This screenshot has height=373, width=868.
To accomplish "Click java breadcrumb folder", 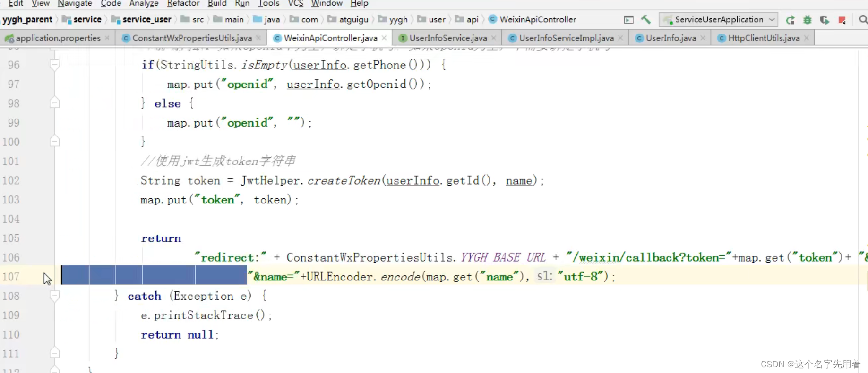I will coord(266,19).
